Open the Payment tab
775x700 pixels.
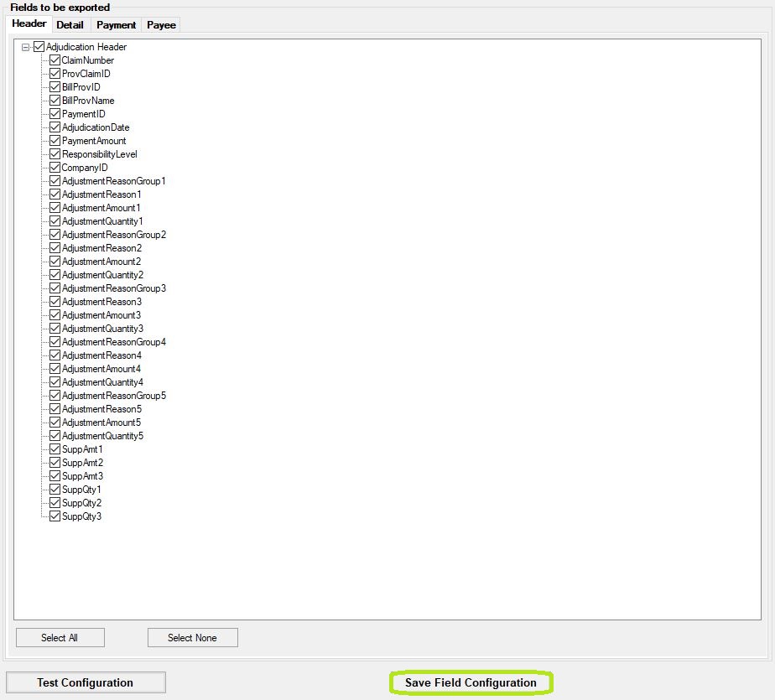116,25
